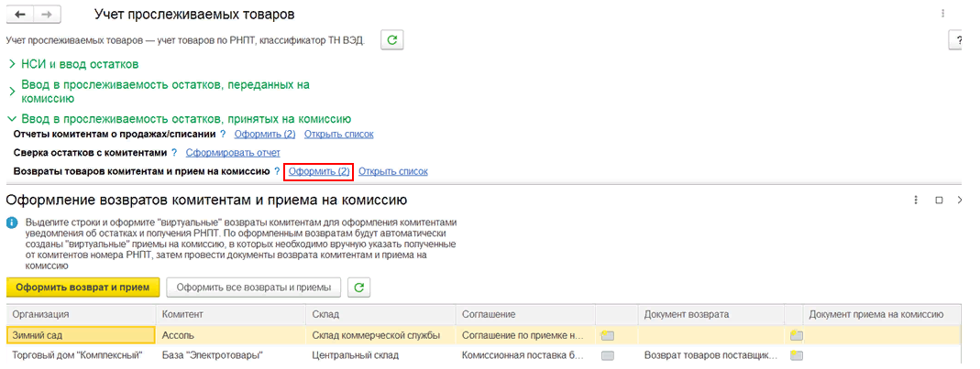Click the right chevron on the Оформление возвратов panel

click(959, 200)
